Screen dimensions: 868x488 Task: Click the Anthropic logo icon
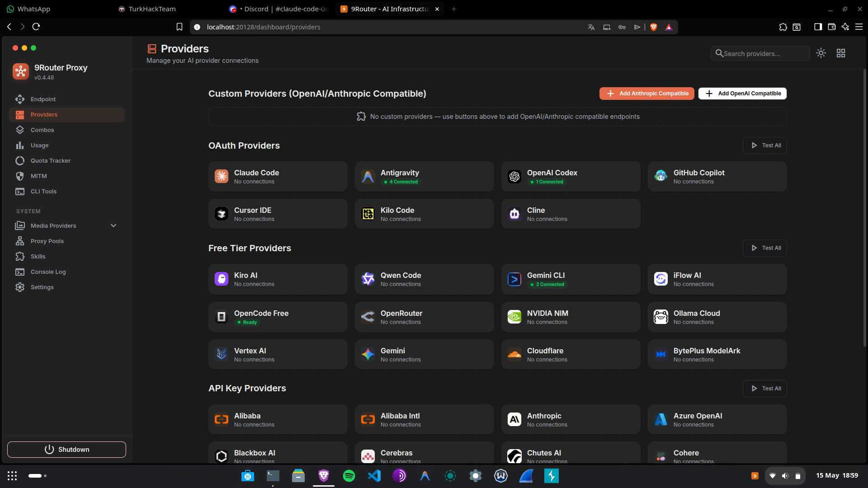coord(514,419)
